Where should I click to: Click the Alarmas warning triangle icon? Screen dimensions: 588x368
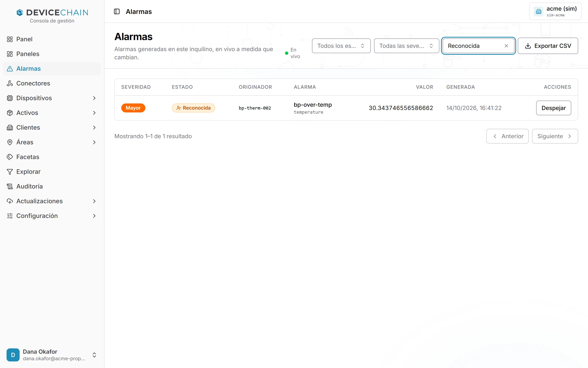(10, 69)
